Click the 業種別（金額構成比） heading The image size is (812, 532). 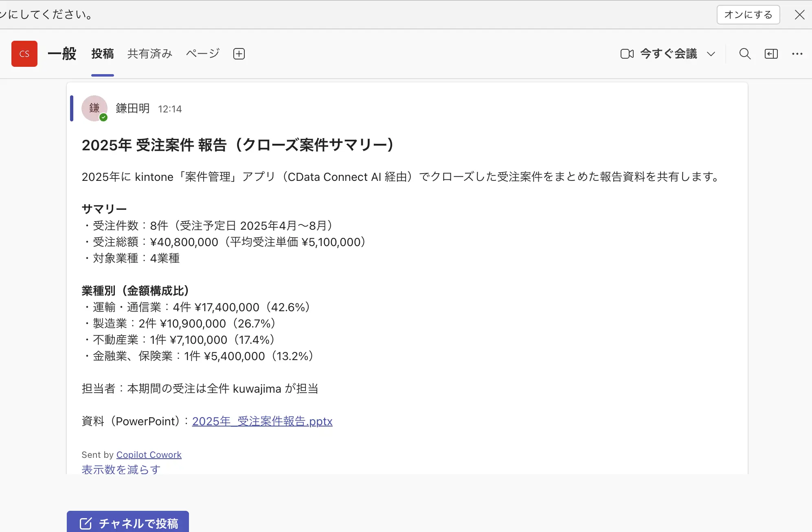[136, 291]
